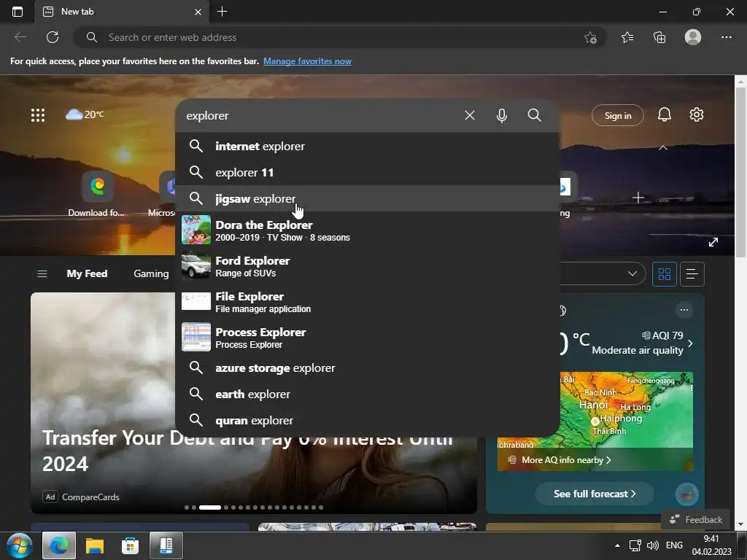The width and height of the screenshot is (747, 560).
Task: Select the My Feed tab
Action: [x=88, y=274]
